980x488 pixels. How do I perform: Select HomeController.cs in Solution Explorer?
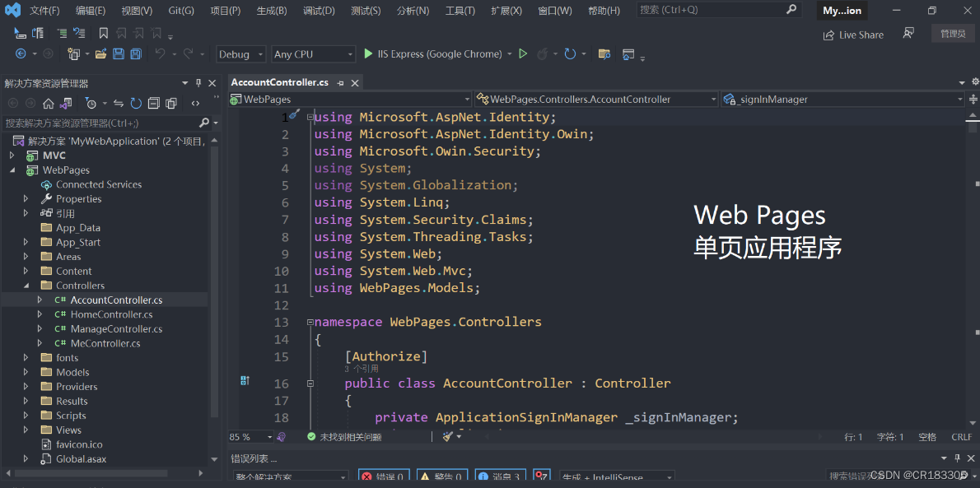(111, 314)
